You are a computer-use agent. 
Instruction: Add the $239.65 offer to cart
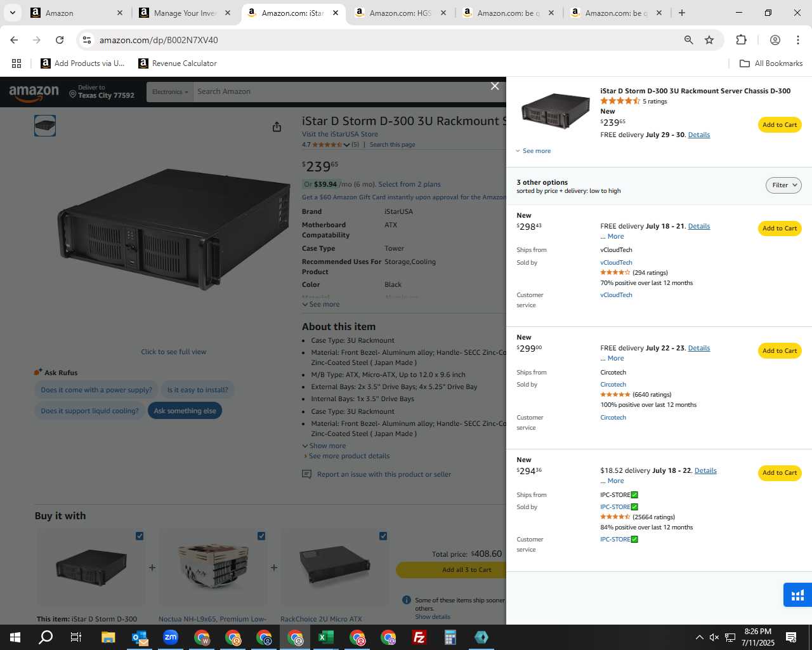tap(780, 125)
